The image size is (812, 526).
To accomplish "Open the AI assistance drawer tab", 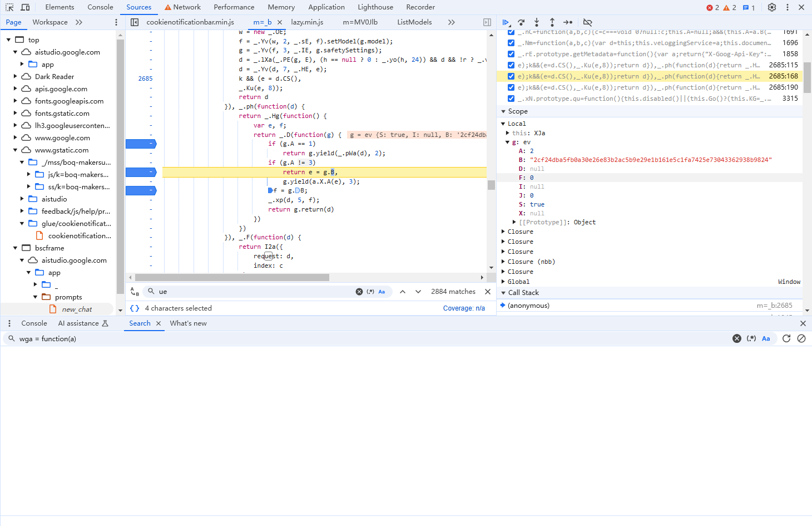I will tap(83, 323).
